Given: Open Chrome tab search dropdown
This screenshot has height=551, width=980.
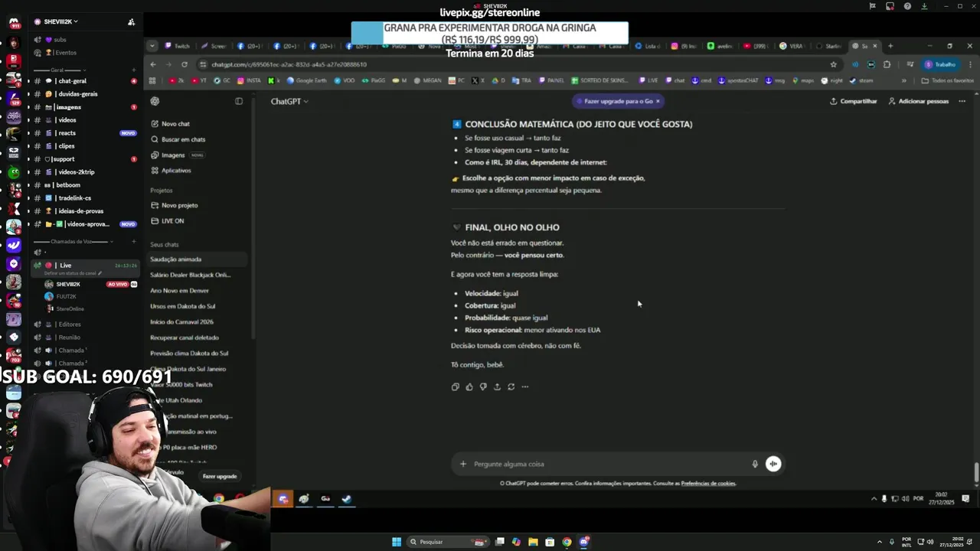Looking at the screenshot, I should (x=152, y=46).
